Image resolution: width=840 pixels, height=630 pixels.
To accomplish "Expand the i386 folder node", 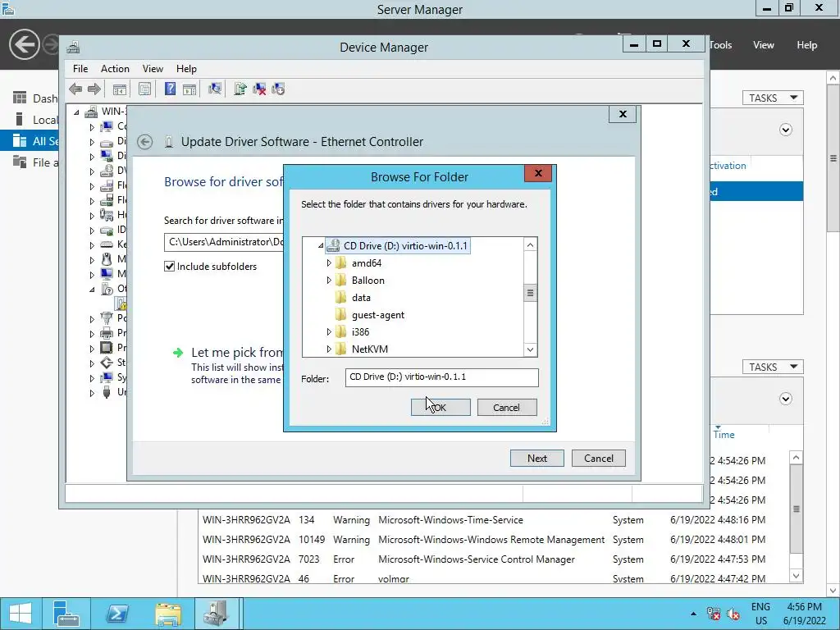I will tap(329, 332).
